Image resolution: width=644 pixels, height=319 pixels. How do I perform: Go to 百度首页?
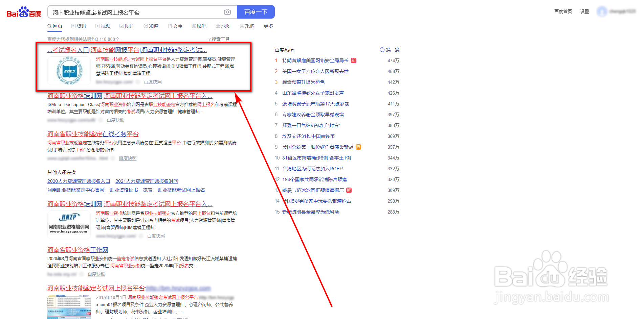563,11
